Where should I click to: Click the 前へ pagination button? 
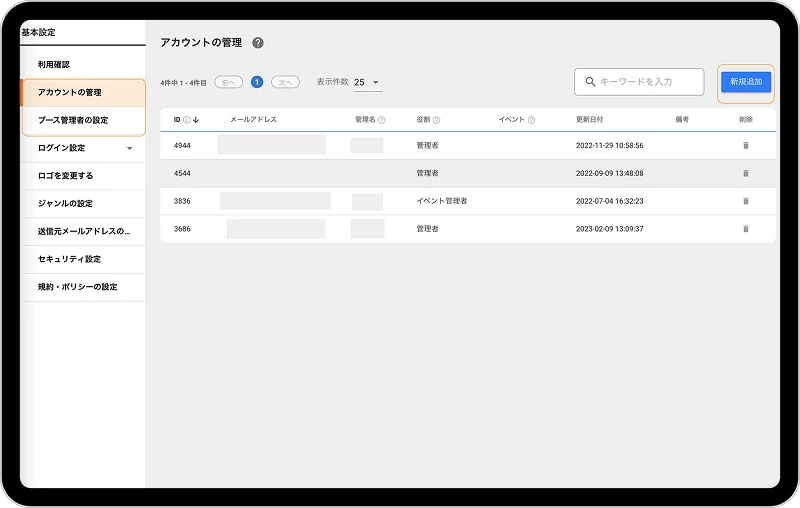(229, 82)
